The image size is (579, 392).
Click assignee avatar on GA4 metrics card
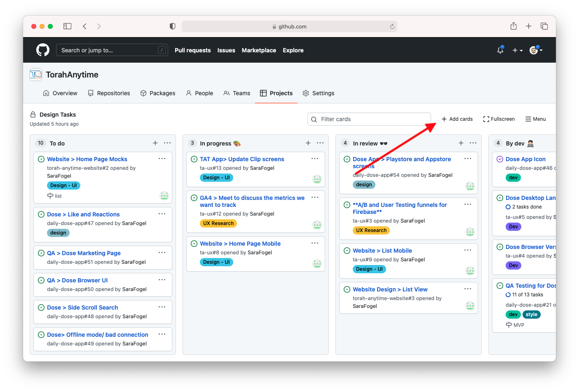pyautogui.click(x=317, y=225)
